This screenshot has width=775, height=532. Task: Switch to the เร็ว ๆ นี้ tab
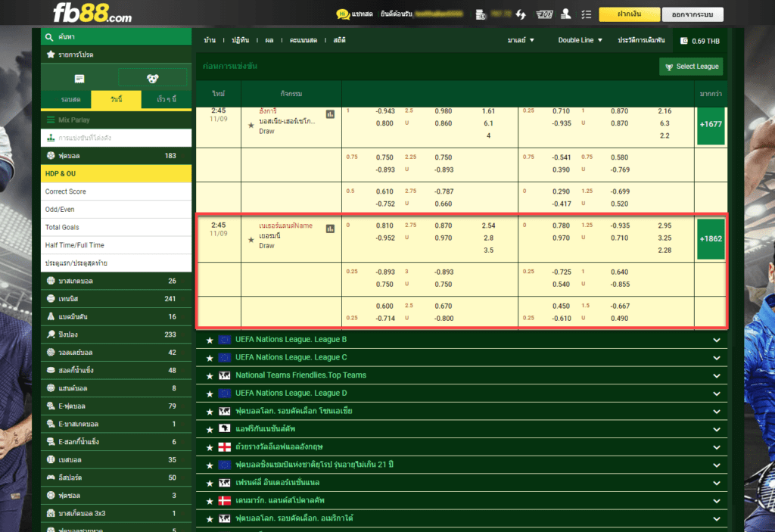167,99
